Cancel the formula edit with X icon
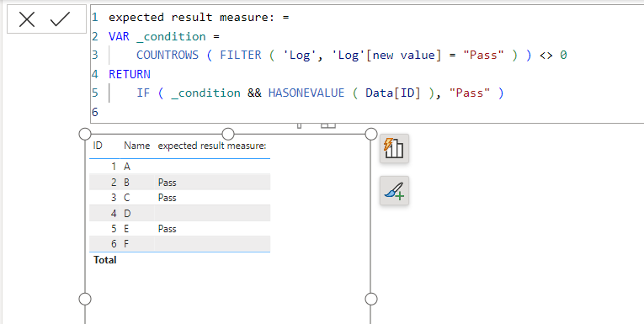644x324 pixels. point(27,19)
